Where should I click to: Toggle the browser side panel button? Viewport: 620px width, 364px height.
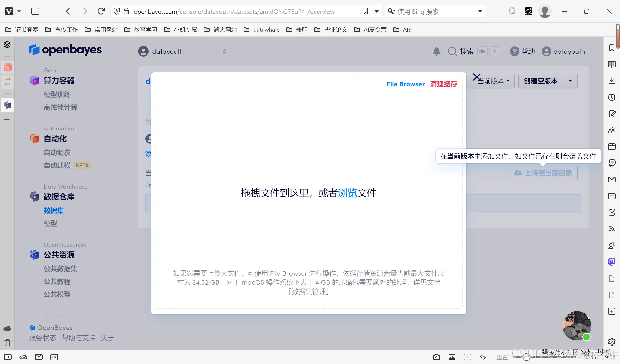click(35, 11)
